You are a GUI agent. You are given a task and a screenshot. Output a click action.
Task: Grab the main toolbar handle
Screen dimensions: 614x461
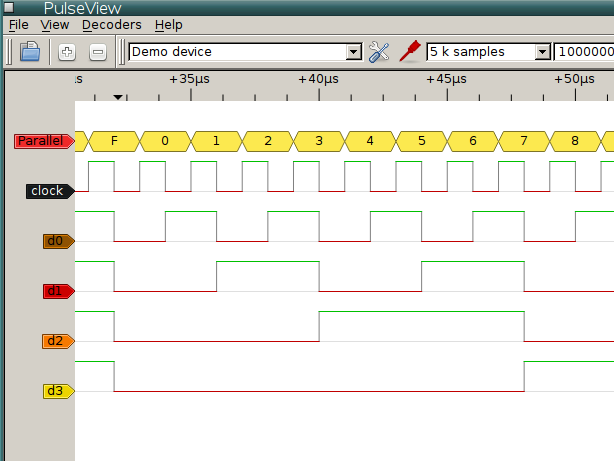click(x=9, y=52)
